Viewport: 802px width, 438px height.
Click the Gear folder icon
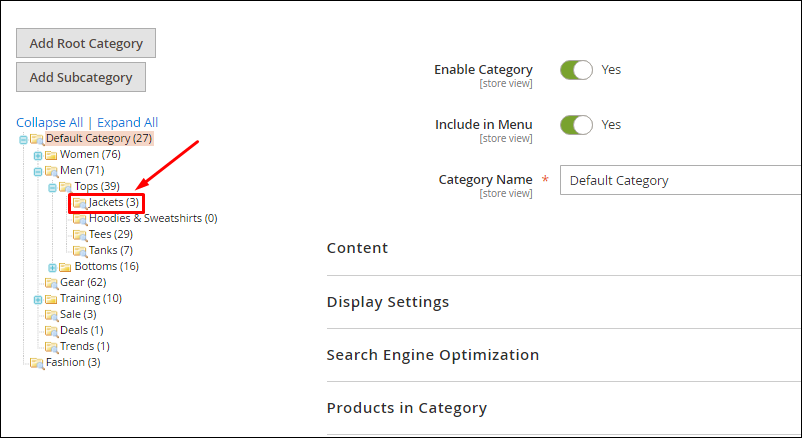(51, 283)
